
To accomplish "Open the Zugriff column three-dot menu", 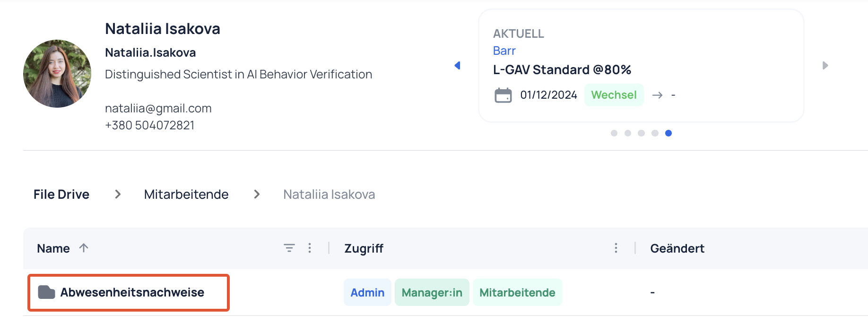I will click(616, 248).
